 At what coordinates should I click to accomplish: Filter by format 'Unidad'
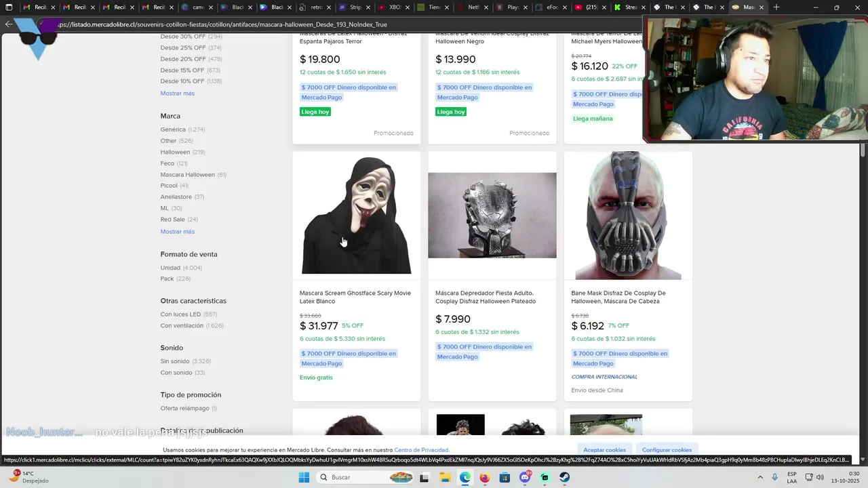pos(181,268)
